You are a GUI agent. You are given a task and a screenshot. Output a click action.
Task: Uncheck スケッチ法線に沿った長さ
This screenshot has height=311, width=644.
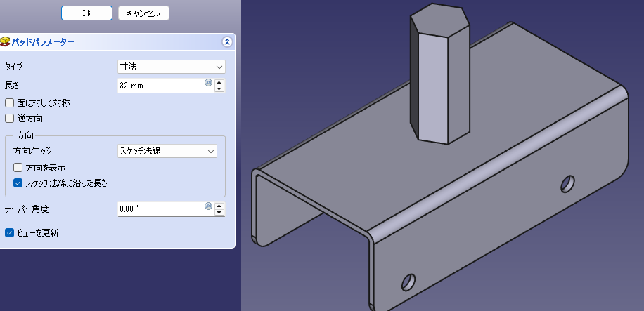coord(18,183)
